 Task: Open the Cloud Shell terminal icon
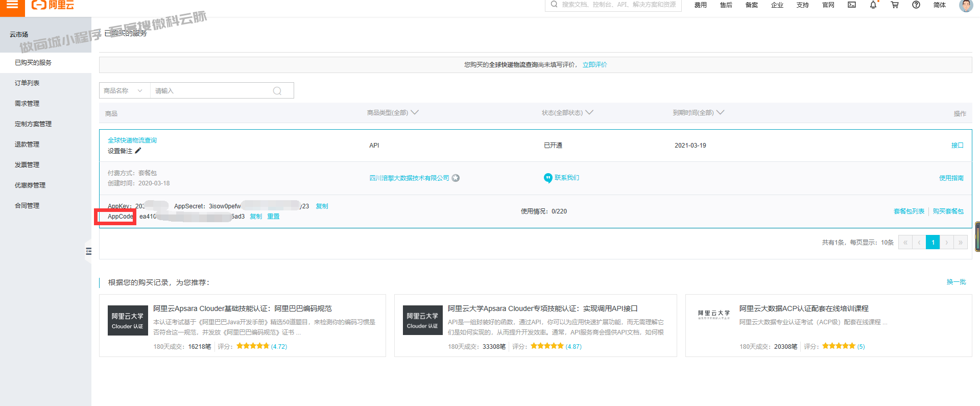(852, 5)
